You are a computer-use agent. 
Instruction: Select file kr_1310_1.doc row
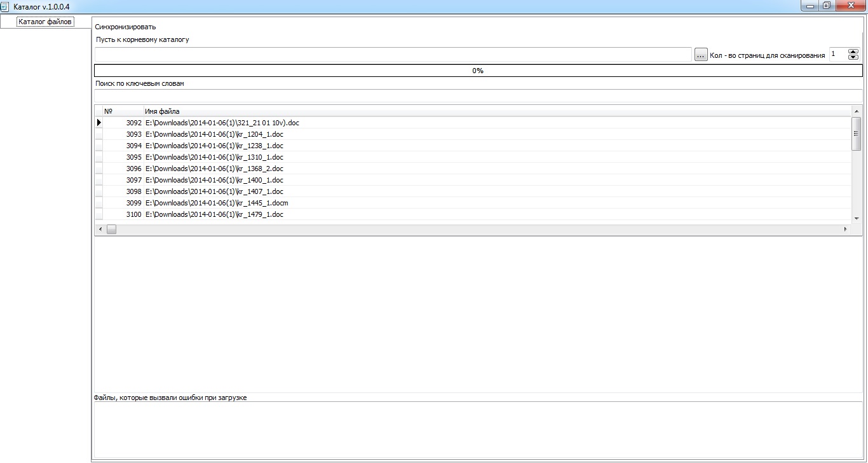click(473, 157)
